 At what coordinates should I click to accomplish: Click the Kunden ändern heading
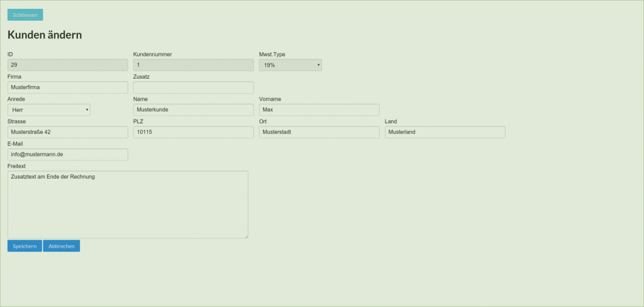click(45, 35)
